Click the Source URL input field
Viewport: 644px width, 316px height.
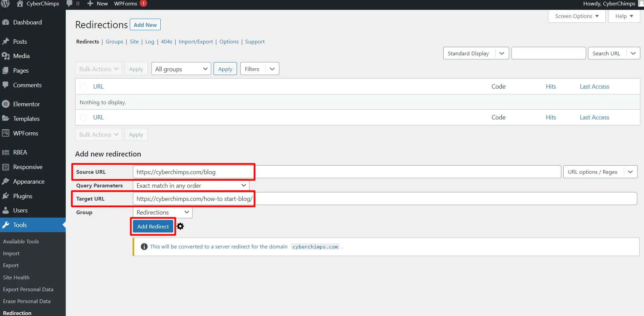[x=347, y=172]
